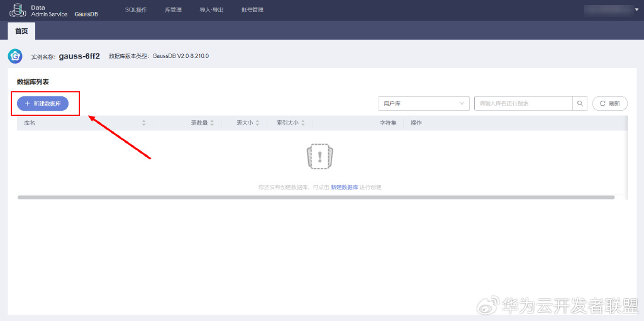
Task: Focus the database name search field
Action: [524, 104]
